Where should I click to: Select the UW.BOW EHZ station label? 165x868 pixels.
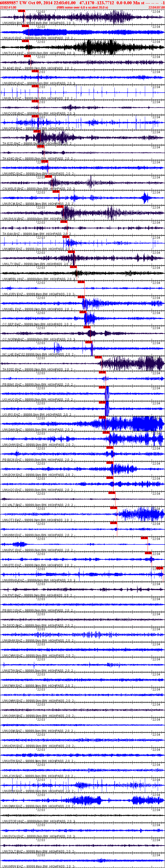coord(37,475)
